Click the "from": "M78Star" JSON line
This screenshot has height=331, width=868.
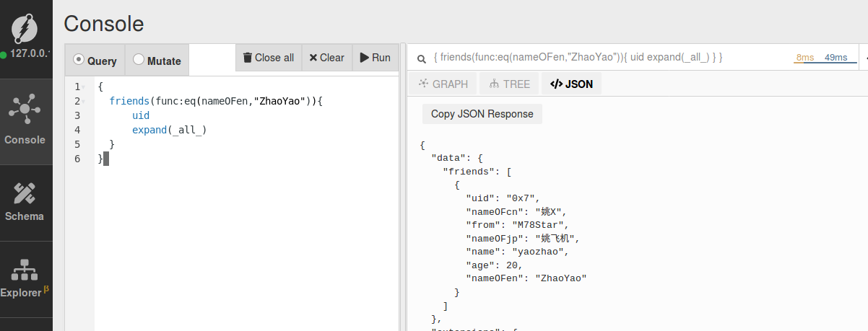(517, 225)
